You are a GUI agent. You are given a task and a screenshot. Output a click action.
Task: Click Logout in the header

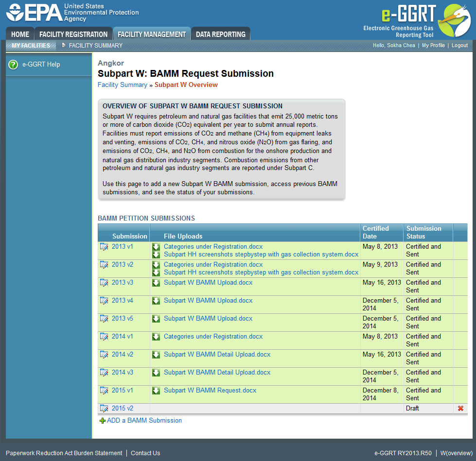click(x=459, y=45)
